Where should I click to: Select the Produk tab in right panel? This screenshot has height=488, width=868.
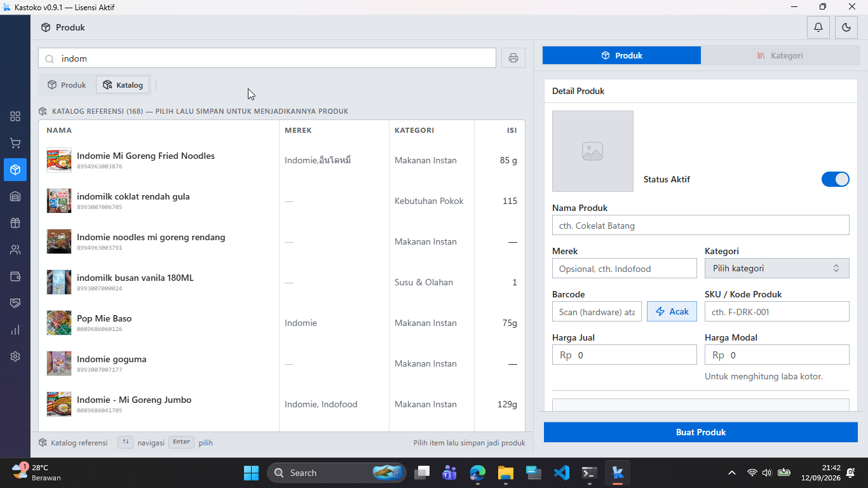pos(621,55)
